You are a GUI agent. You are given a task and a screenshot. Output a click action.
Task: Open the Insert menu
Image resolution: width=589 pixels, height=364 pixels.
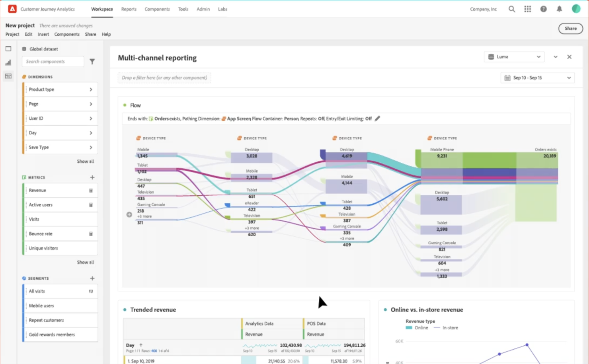coord(43,34)
